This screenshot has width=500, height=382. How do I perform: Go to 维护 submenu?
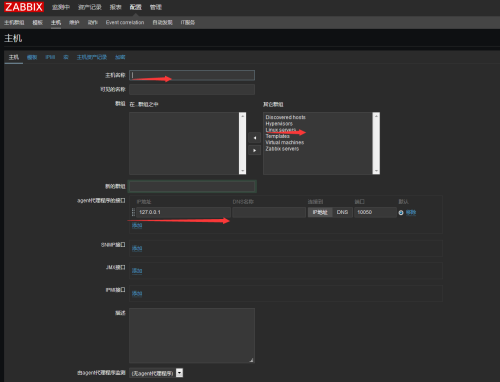(x=74, y=22)
